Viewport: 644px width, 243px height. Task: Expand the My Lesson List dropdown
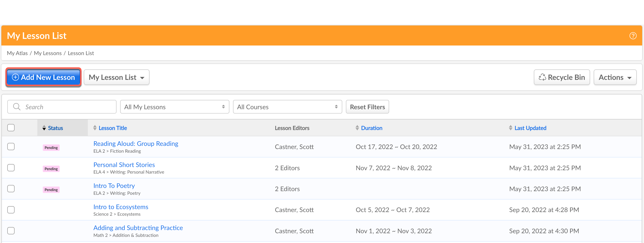pos(117,77)
